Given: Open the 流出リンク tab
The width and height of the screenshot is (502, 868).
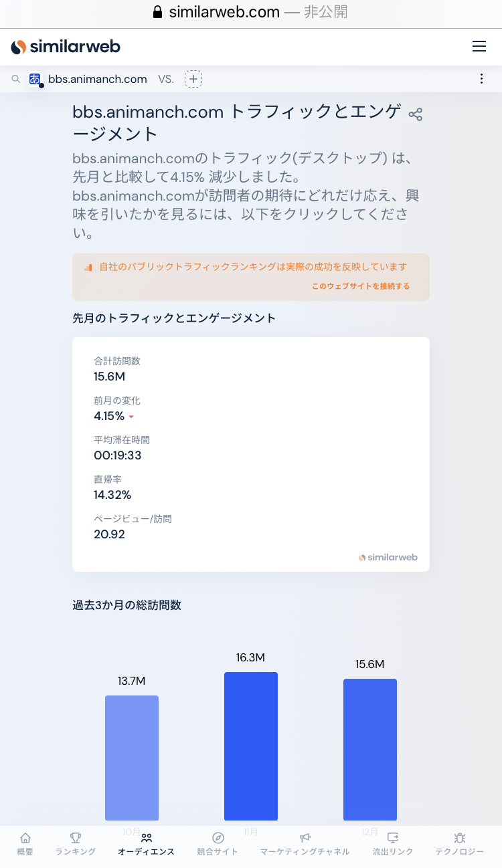Looking at the screenshot, I should (393, 844).
